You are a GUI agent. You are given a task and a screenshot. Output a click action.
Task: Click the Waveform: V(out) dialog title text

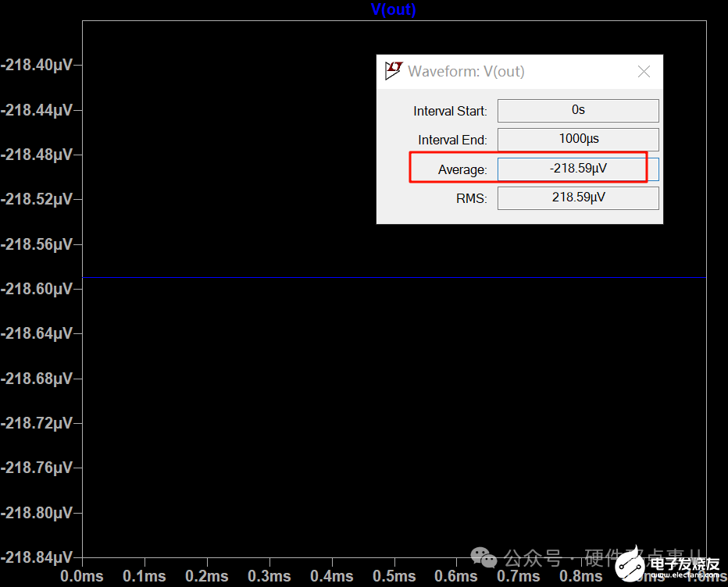(x=466, y=72)
